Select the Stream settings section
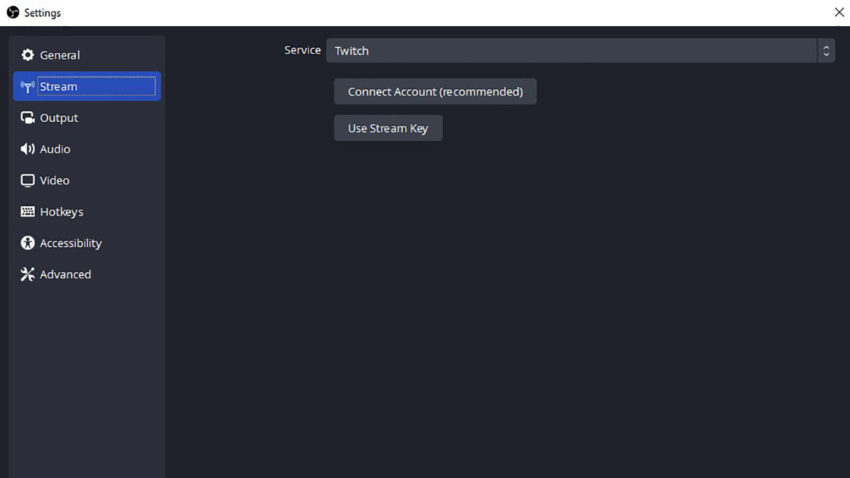This screenshot has width=850, height=478. 87,86
